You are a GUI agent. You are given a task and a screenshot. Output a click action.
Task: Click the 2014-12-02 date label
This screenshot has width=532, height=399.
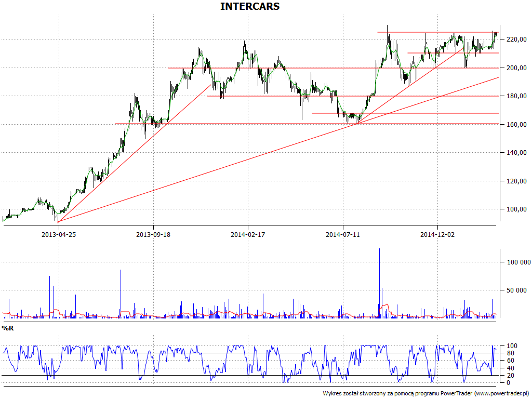(437, 234)
